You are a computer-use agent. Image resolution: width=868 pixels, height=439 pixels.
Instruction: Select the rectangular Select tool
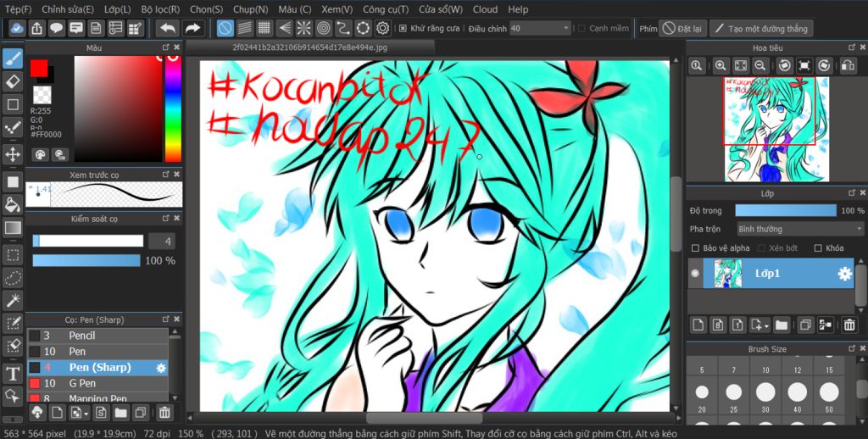click(x=12, y=255)
